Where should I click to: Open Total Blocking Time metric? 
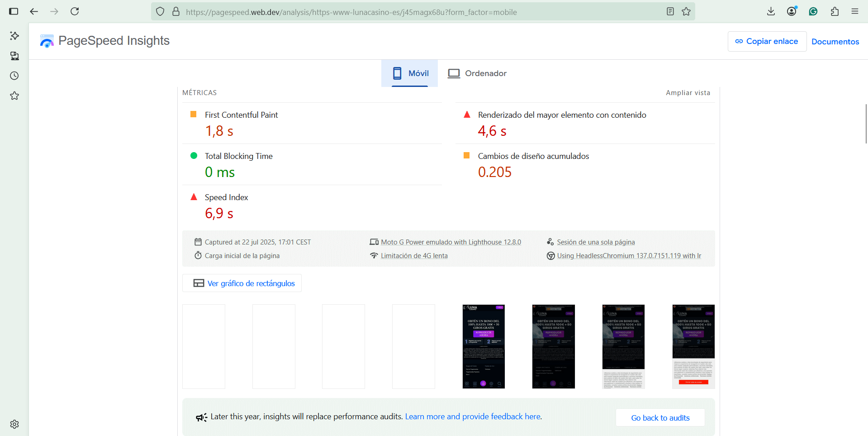tap(238, 156)
